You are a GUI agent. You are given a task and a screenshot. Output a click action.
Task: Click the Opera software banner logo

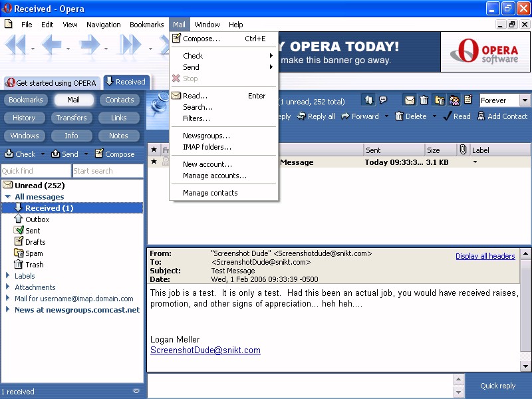[485, 52]
